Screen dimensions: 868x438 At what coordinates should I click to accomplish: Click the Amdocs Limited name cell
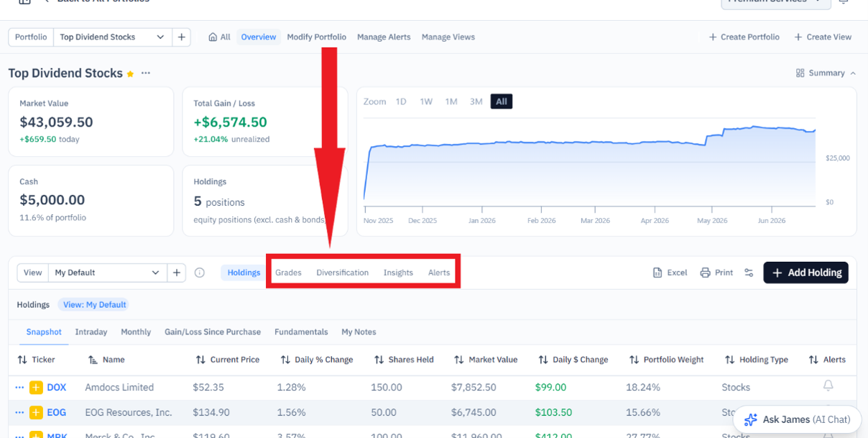coord(119,388)
